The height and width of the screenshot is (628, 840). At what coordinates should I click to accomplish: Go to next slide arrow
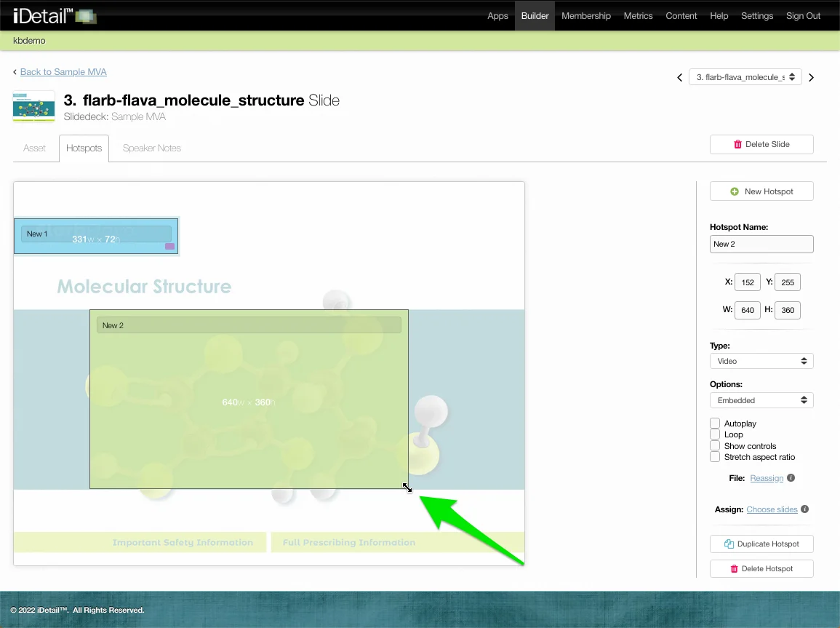[x=811, y=78]
